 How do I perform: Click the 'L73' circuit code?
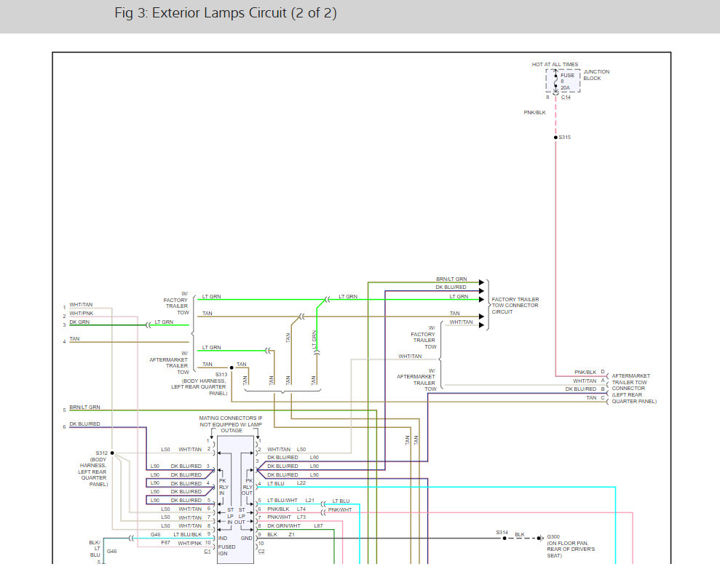[x=301, y=517]
